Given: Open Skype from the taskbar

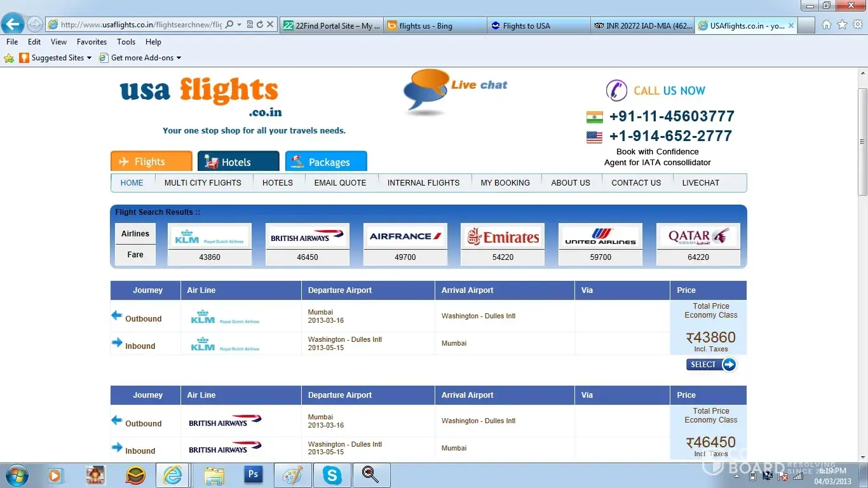Looking at the screenshot, I should (332, 475).
